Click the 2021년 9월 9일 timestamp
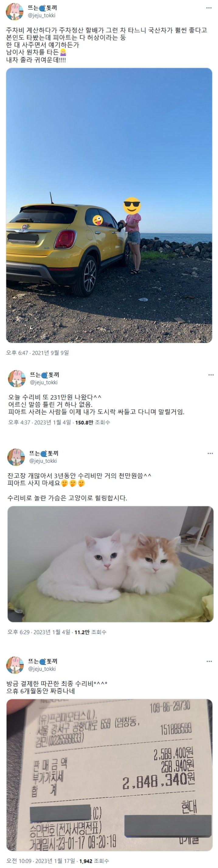This screenshot has width=218, height=868. coord(50,353)
